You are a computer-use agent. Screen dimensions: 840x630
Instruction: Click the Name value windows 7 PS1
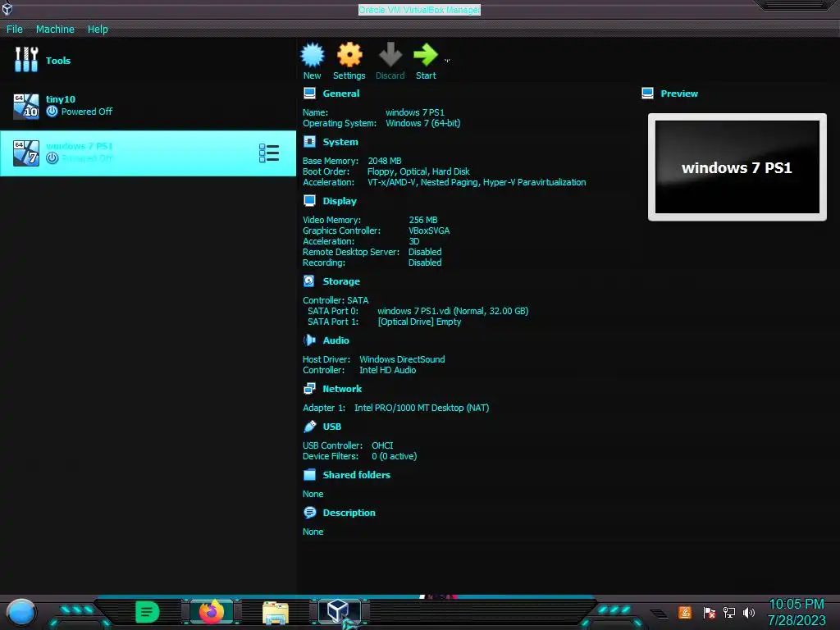click(x=414, y=112)
